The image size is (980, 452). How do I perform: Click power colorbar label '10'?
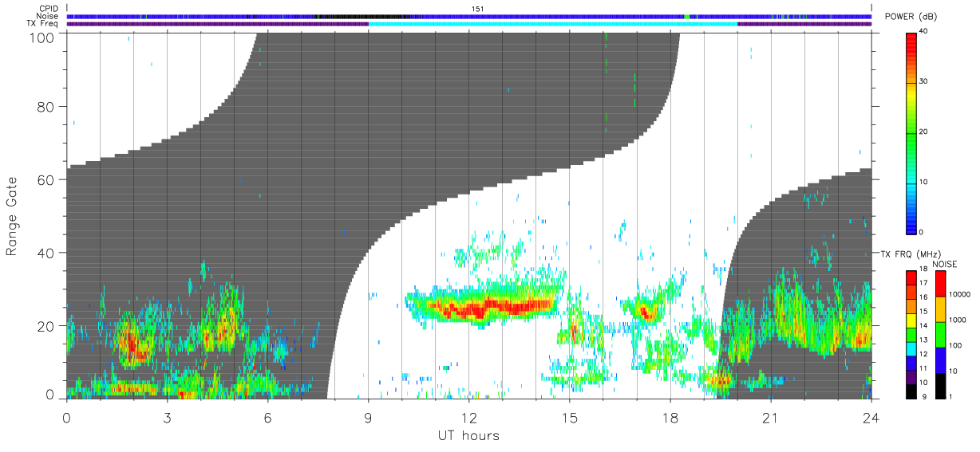(924, 182)
